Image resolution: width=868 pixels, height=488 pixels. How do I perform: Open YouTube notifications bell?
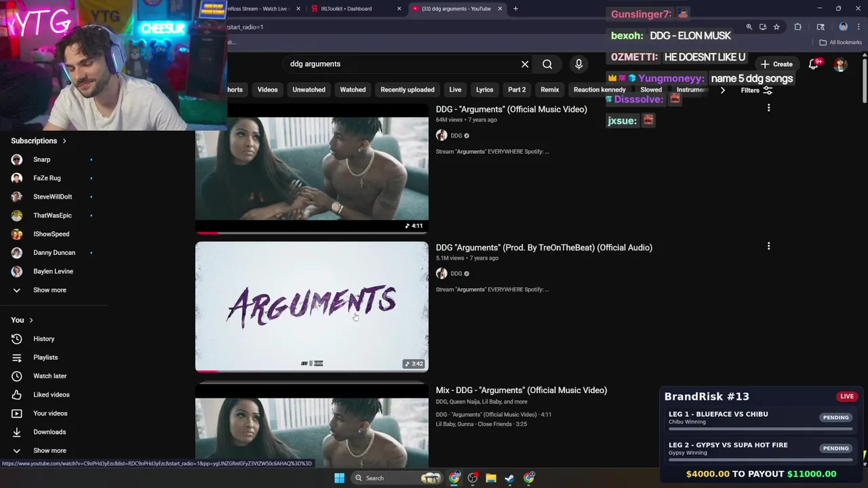tap(814, 64)
